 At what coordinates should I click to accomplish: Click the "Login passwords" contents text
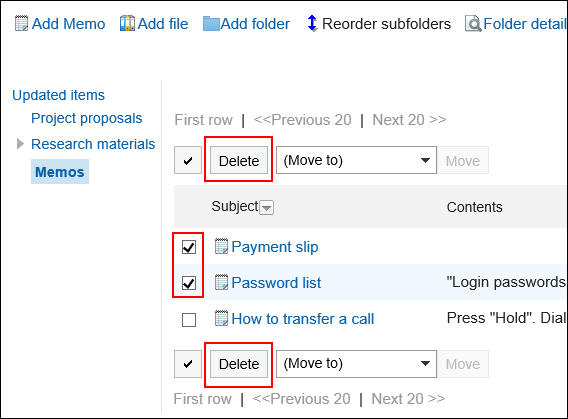pyautogui.click(x=506, y=282)
